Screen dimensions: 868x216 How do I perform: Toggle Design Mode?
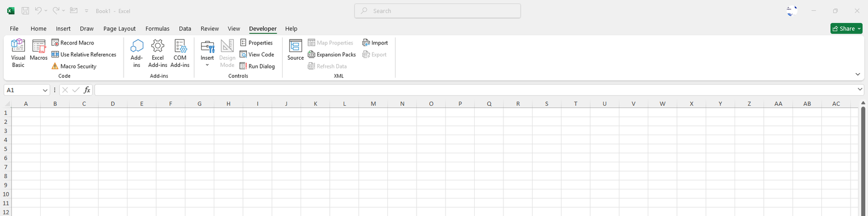click(227, 53)
